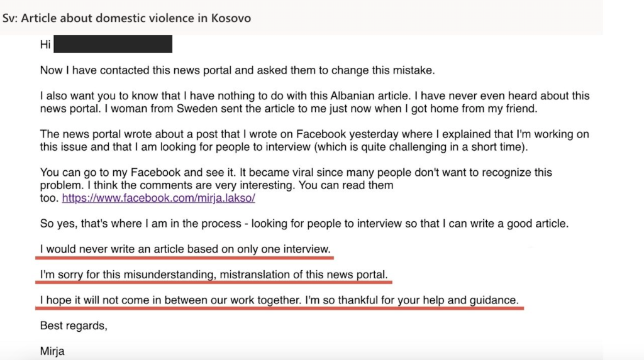Click the line starting 'The news portal wrote about a post'

(314, 134)
